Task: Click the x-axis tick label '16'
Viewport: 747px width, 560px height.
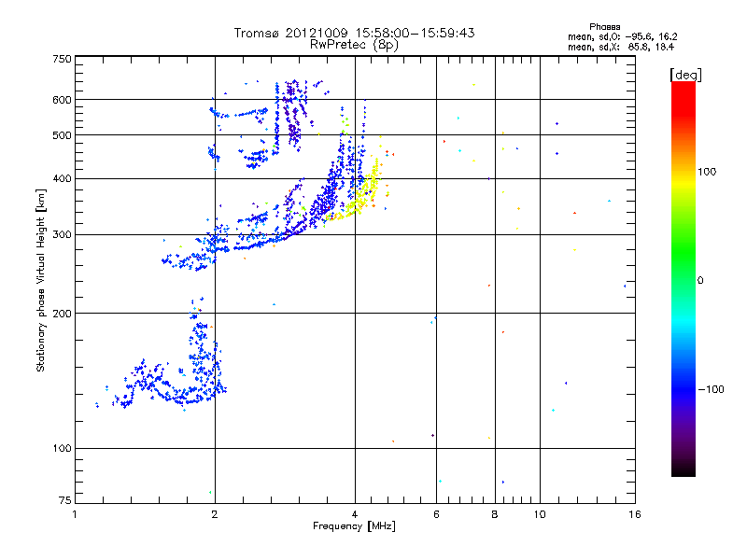Action: coord(635,514)
